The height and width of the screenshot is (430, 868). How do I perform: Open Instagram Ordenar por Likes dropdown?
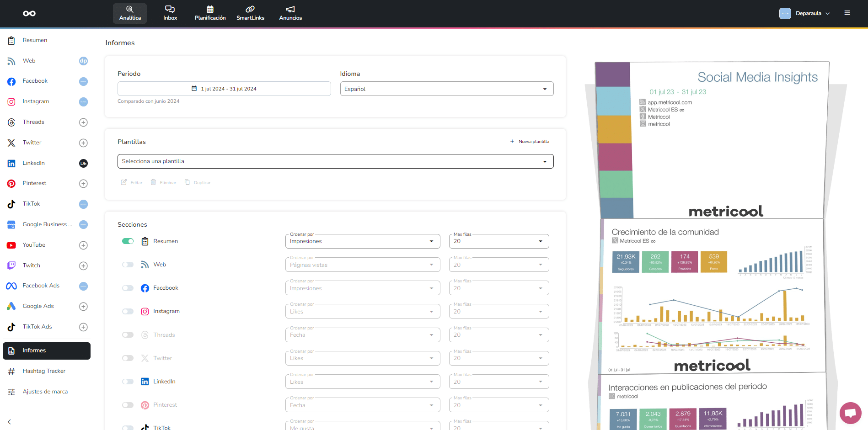click(x=363, y=311)
